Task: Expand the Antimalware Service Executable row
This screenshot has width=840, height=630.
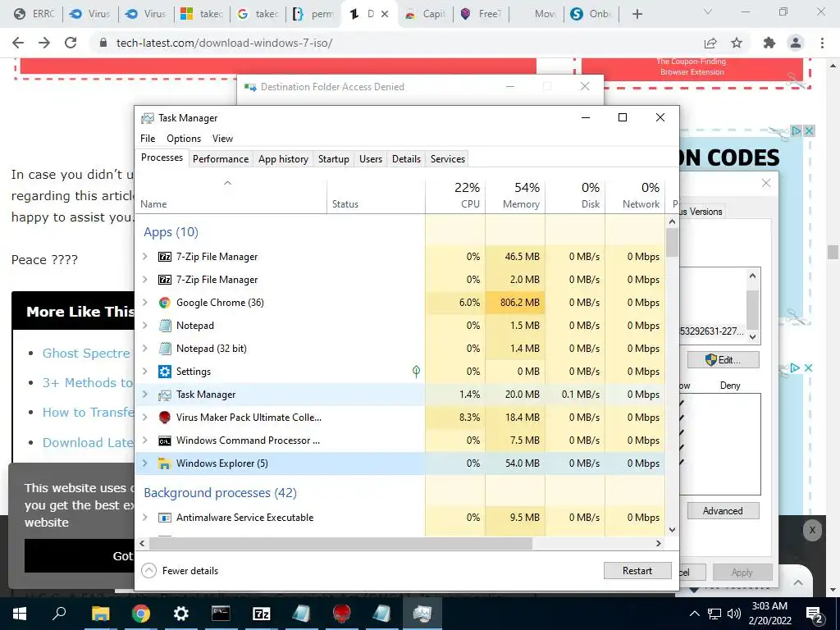Action: click(144, 518)
